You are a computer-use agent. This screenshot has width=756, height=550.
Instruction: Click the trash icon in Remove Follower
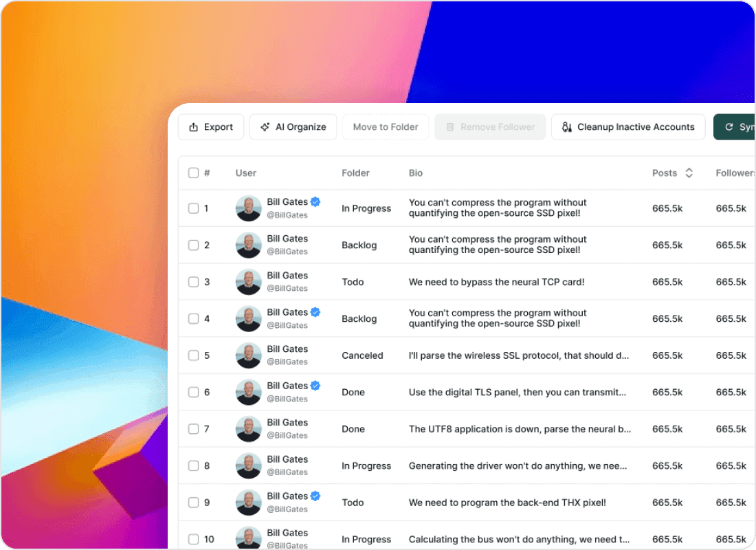450,127
